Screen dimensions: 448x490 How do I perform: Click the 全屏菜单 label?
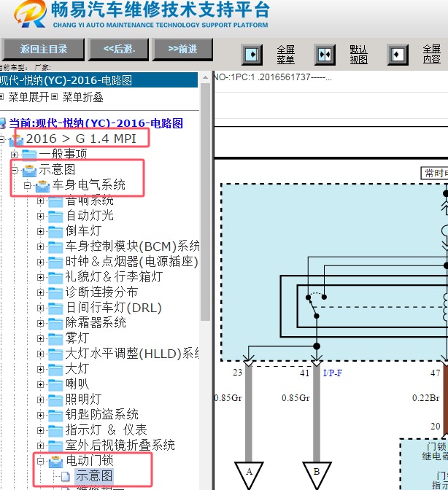(x=286, y=55)
